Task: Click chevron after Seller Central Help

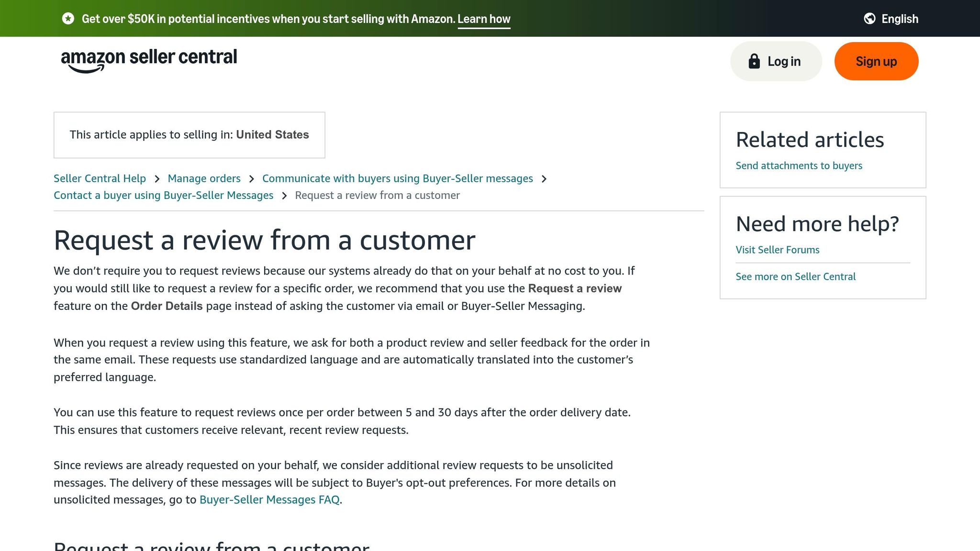Action: [x=157, y=179]
